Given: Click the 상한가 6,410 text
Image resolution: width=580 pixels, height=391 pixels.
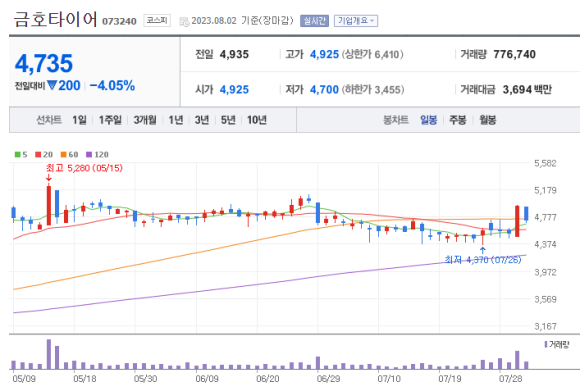Looking at the screenshot, I should point(372,54).
